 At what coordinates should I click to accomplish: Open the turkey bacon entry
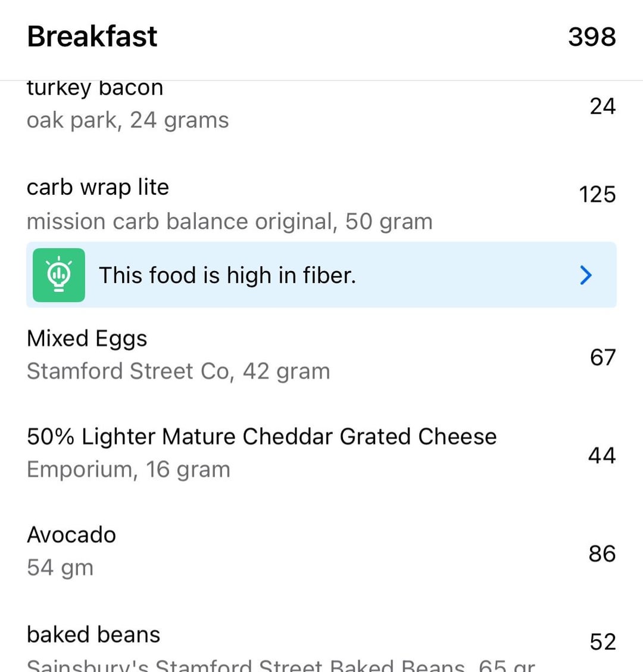click(95, 88)
